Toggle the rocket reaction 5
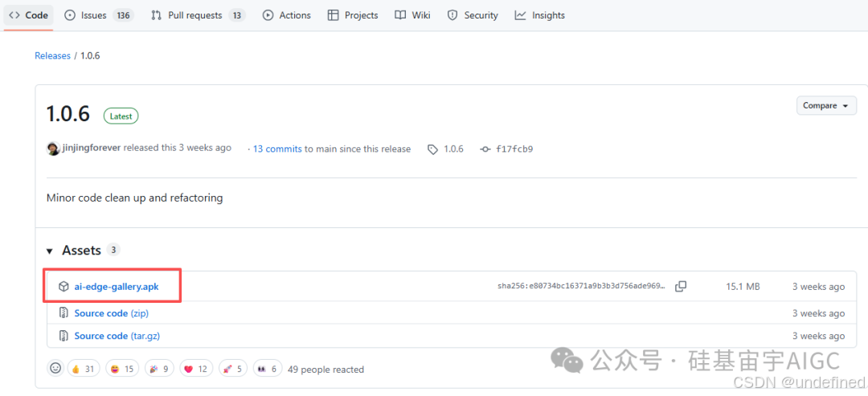This screenshot has height=396, width=868. pos(232,369)
